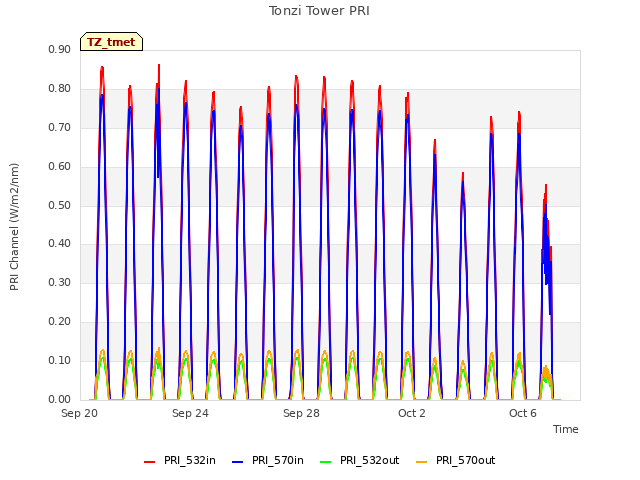The height and width of the screenshot is (480, 640).
Task: Select the PRI_532in legend label
Action: tap(190, 460)
